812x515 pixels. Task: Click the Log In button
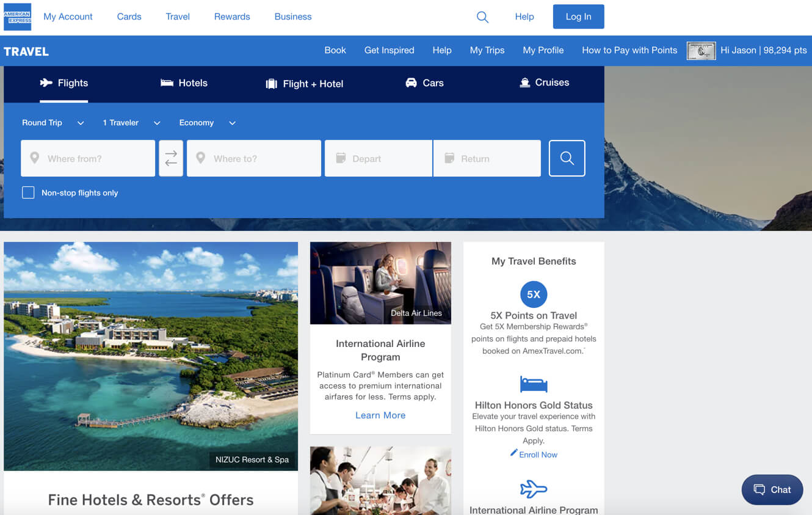point(578,16)
